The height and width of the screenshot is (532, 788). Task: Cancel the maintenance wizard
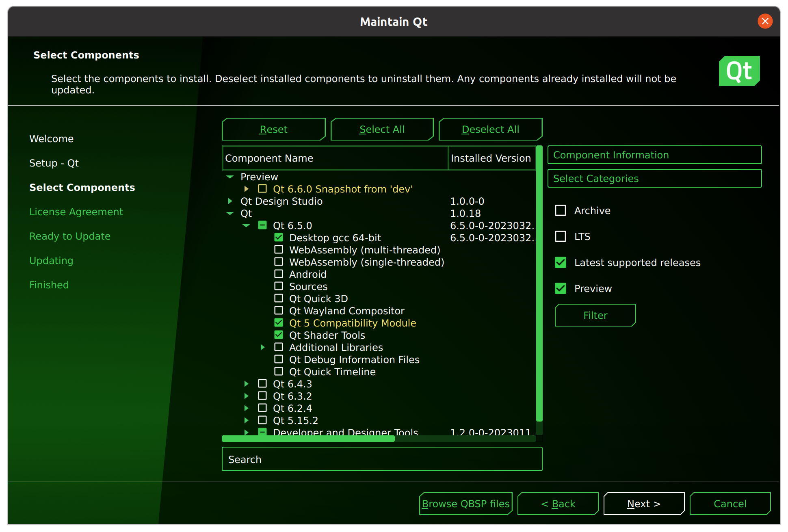[x=730, y=504]
